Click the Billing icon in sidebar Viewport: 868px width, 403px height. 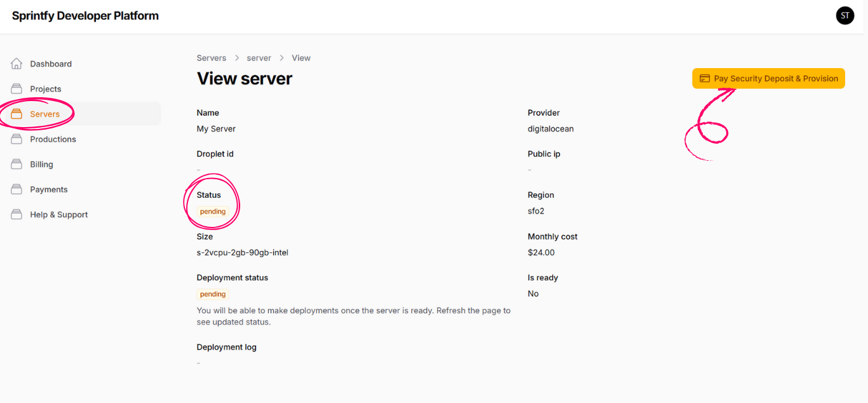17,165
